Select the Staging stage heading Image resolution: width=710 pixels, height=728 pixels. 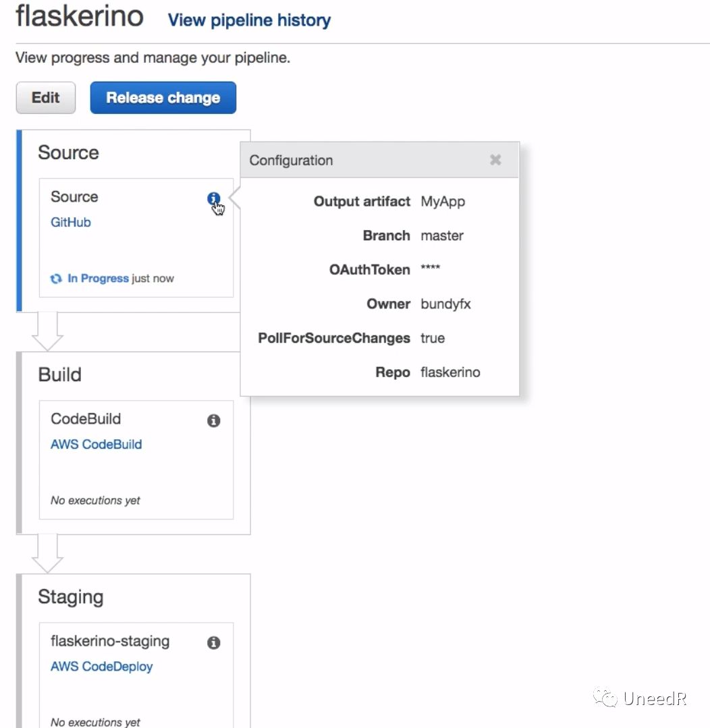click(x=71, y=597)
